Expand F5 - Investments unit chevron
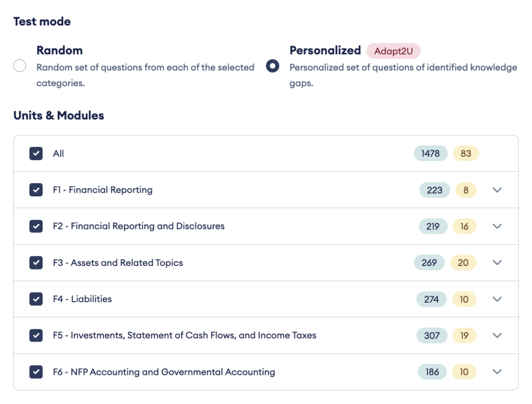Viewport: 532px width, 404px height. tap(497, 335)
